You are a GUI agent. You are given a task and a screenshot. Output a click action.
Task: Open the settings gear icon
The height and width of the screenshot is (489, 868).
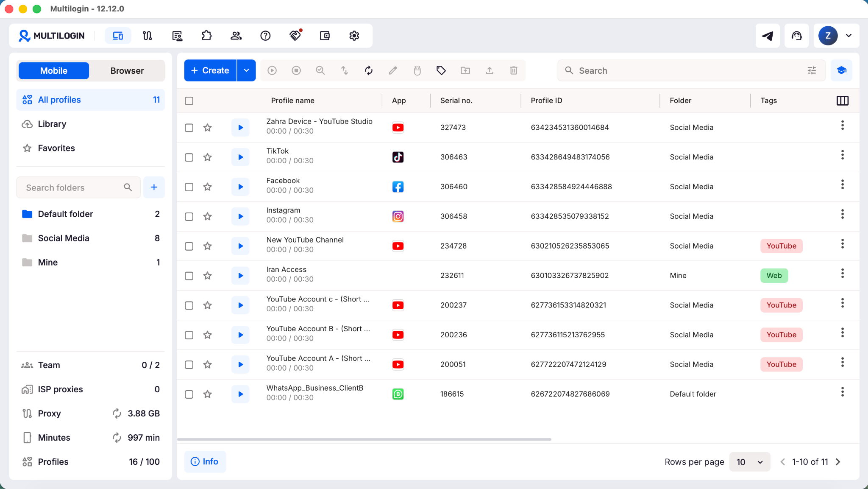point(354,36)
